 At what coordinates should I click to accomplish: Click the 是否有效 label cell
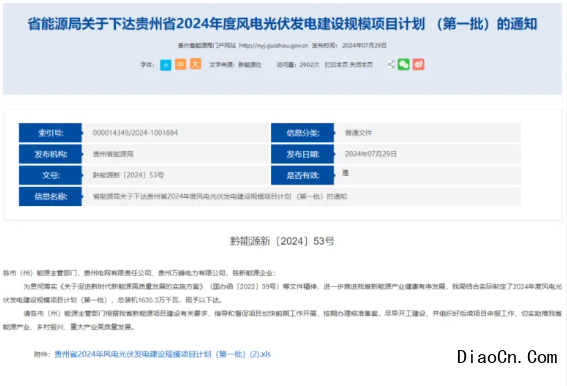tap(302, 175)
